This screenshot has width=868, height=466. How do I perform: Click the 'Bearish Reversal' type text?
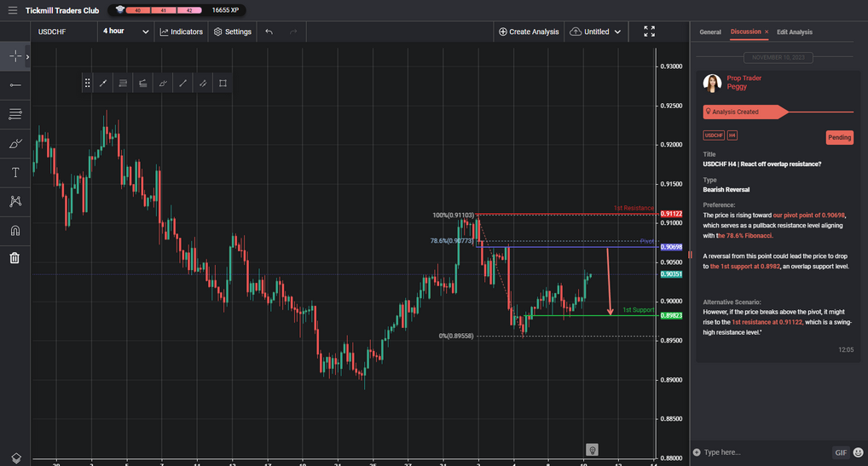[x=726, y=190]
